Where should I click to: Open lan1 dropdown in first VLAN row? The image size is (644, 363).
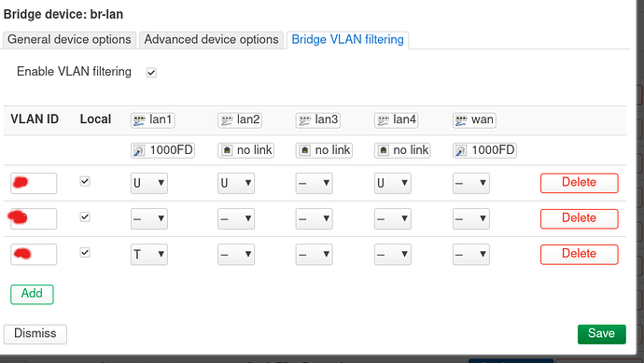point(149,183)
